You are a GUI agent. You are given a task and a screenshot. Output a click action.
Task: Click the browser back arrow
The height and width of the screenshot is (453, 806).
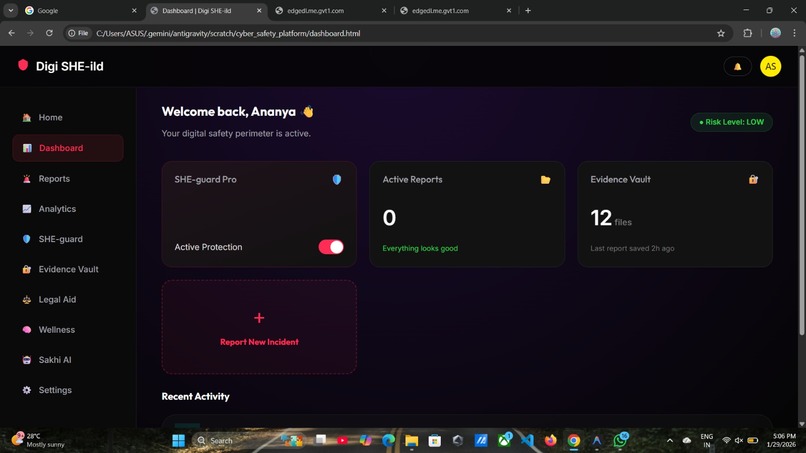click(12, 33)
